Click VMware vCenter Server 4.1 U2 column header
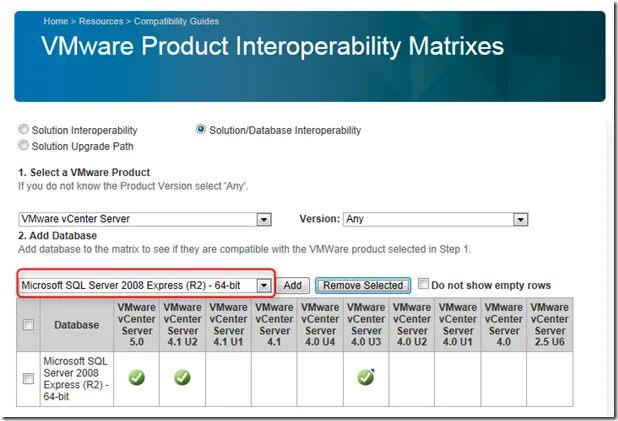The image size is (618, 421). [x=182, y=325]
